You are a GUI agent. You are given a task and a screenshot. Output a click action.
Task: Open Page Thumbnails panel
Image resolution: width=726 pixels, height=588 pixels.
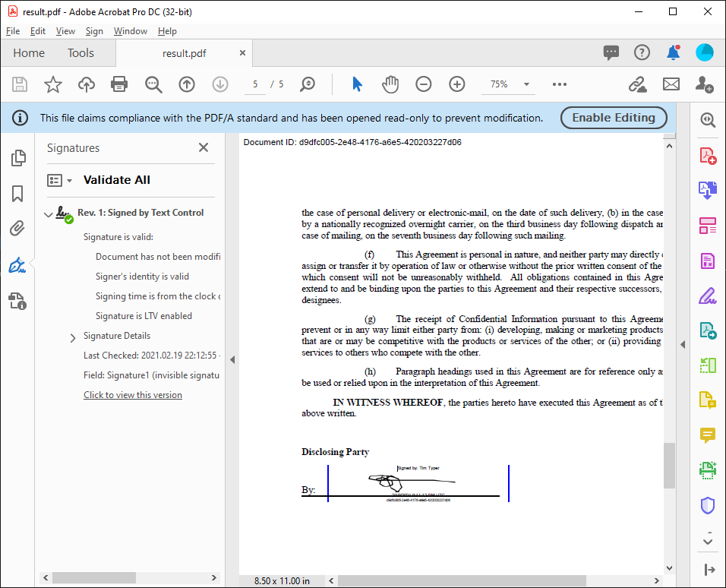[x=18, y=158]
